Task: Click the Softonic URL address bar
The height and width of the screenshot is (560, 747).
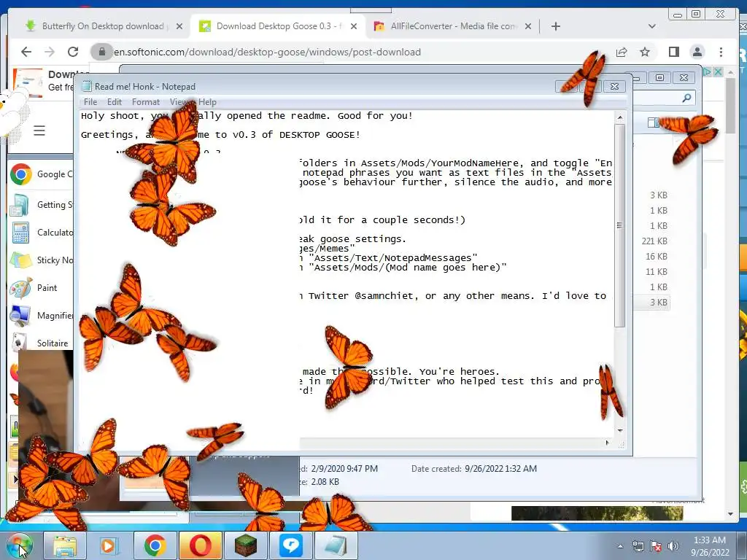Action: coord(352,52)
